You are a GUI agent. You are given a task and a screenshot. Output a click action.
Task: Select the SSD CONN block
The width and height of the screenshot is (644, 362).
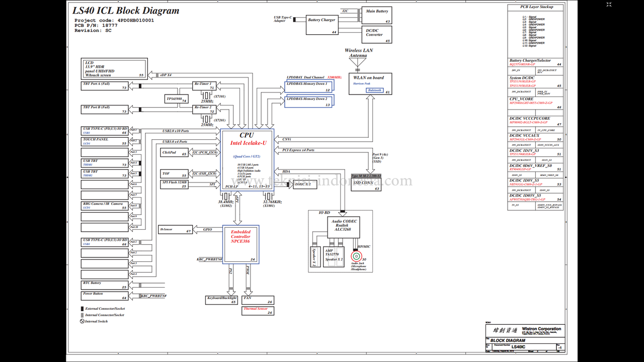366,185
